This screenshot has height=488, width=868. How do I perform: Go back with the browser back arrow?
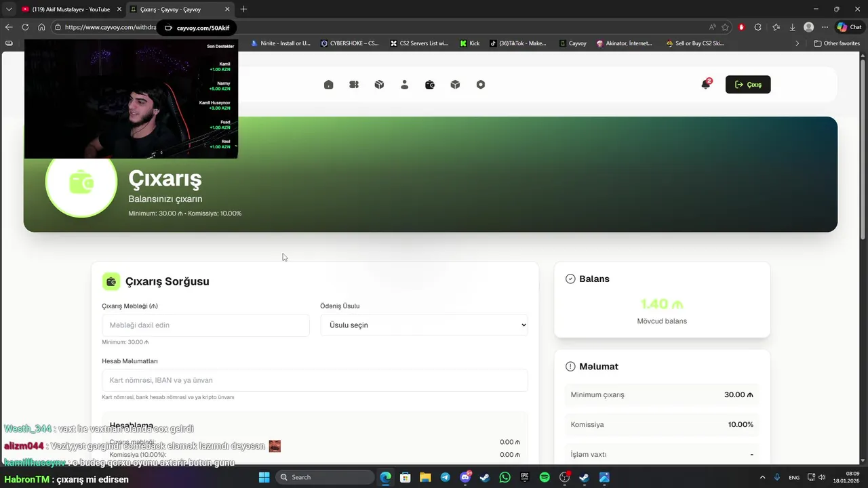click(x=9, y=27)
